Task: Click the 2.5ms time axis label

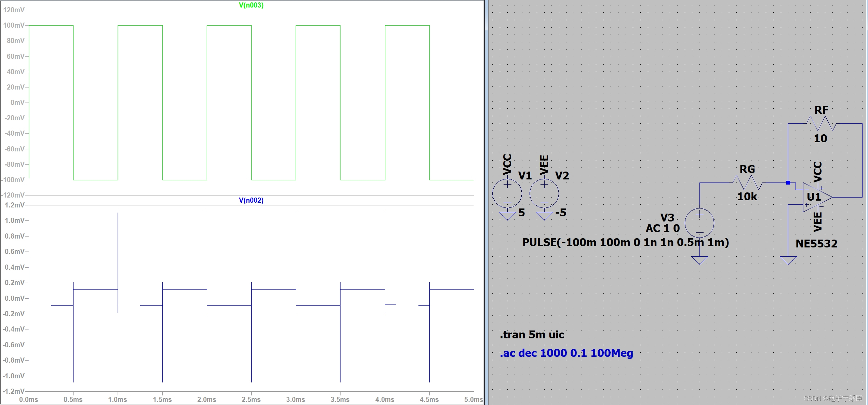Action: pyautogui.click(x=251, y=400)
